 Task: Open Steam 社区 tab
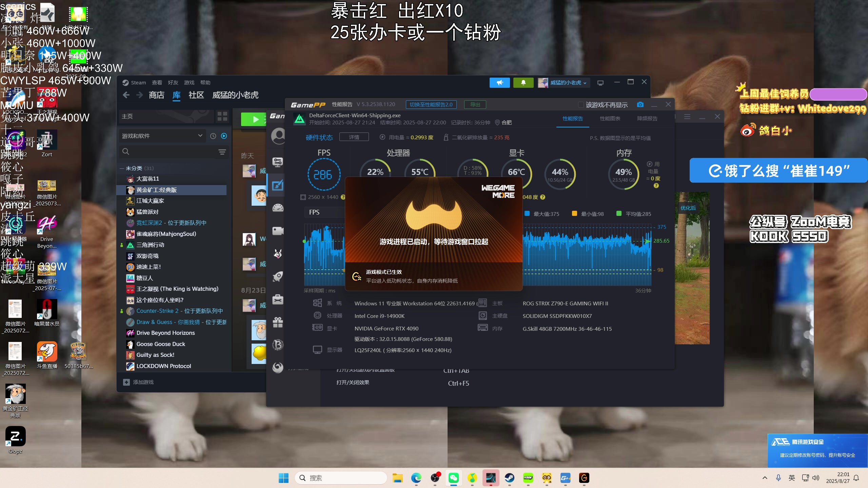click(x=196, y=95)
